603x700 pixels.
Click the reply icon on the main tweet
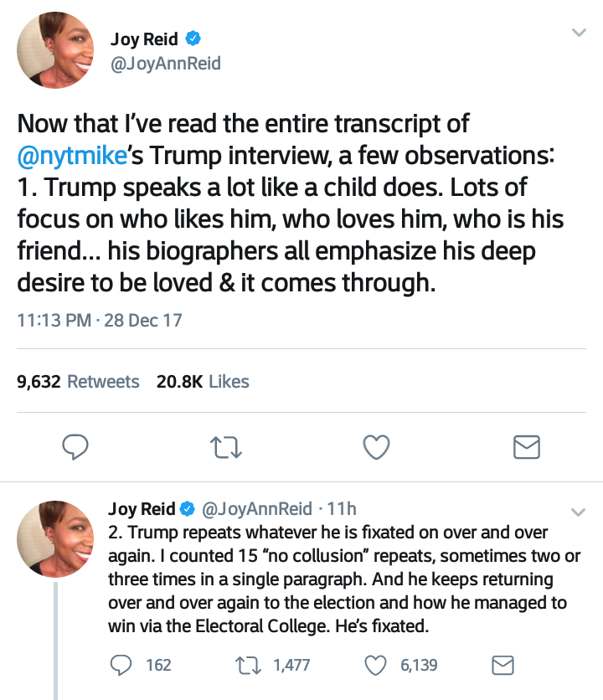[x=76, y=448]
